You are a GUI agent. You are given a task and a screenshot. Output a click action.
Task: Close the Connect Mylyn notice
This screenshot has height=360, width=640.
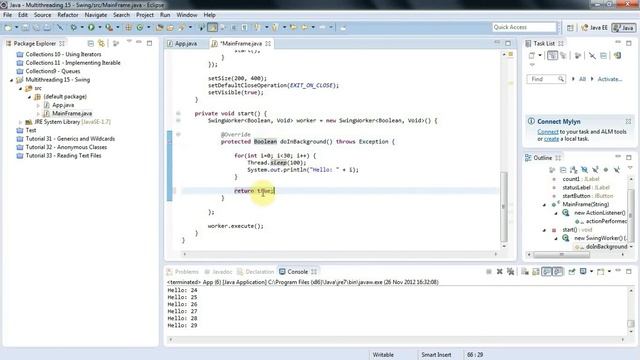[x=628, y=121]
